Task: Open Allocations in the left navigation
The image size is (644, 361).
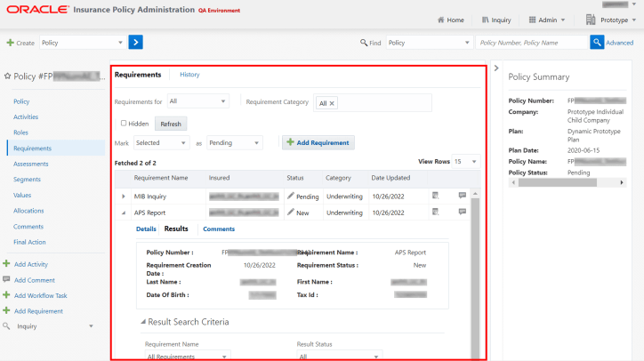Action: click(28, 210)
